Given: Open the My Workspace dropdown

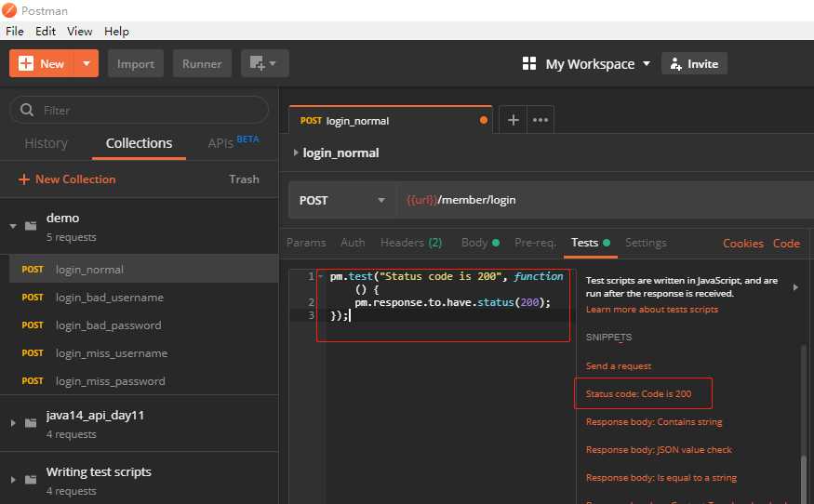Looking at the screenshot, I should pyautogui.click(x=597, y=64).
